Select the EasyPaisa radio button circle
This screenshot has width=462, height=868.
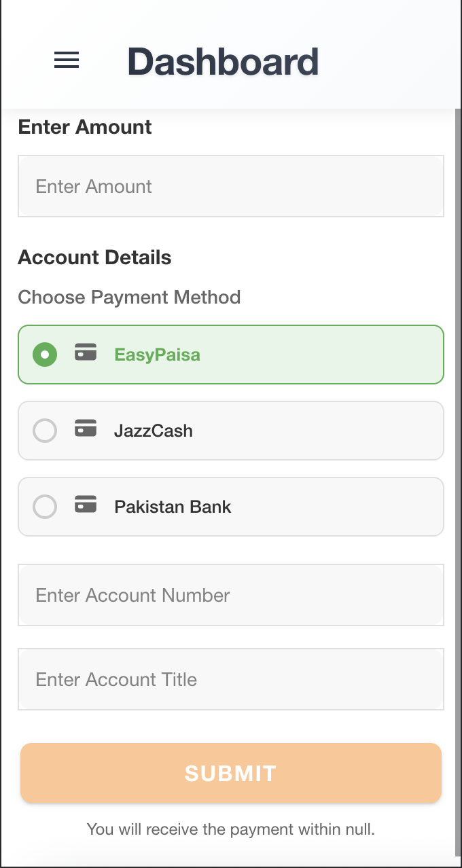(46, 354)
